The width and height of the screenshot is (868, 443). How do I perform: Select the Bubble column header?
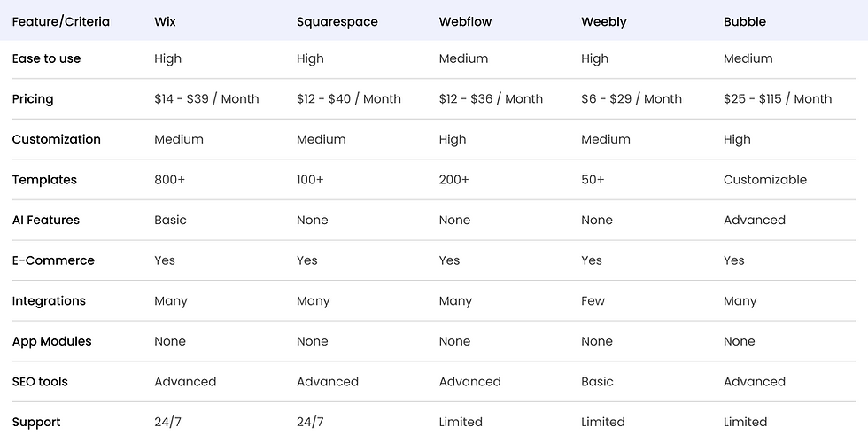tap(745, 21)
